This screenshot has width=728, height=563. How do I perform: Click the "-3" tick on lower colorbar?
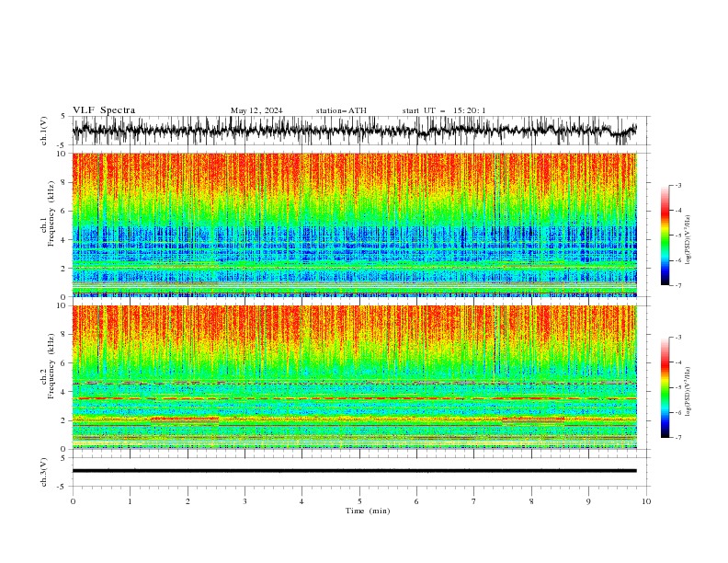(x=678, y=338)
